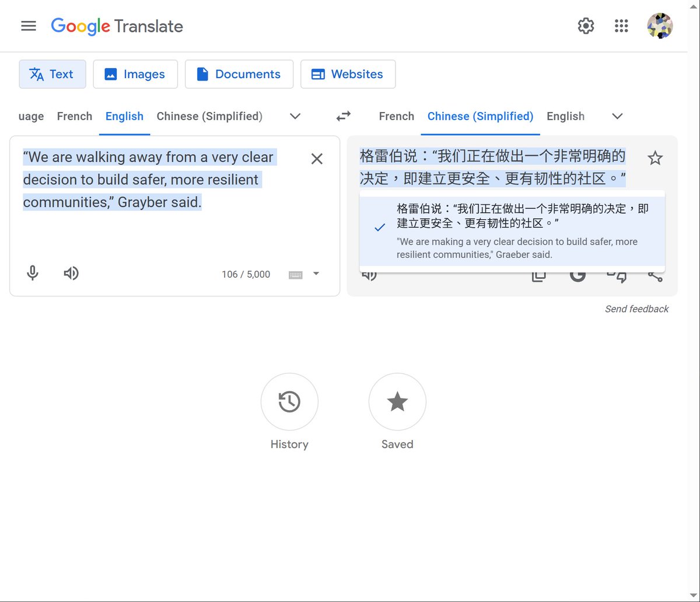Choose English as target language

[565, 116]
